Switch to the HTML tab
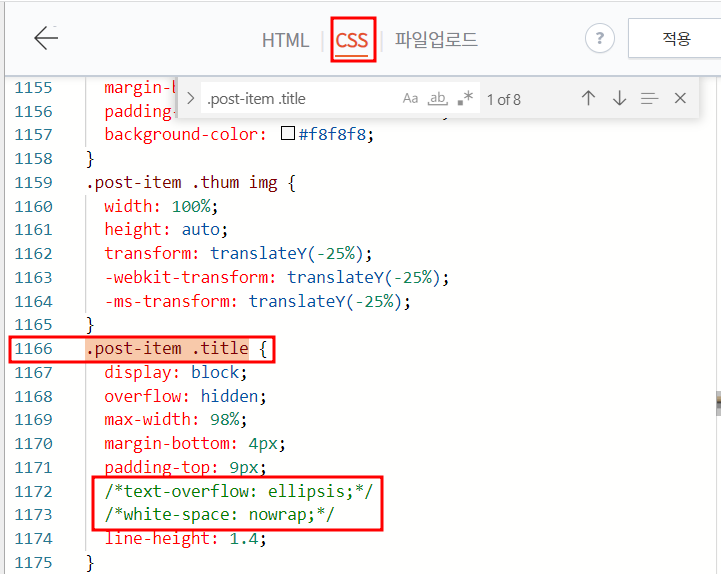The image size is (721, 574). point(285,40)
